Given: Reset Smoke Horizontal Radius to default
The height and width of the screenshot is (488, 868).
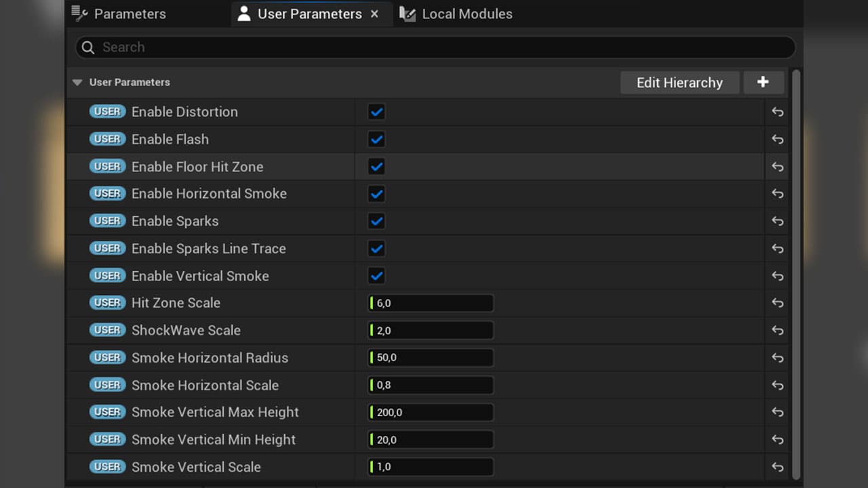Looking at the screenshot, I should [777, 358].
